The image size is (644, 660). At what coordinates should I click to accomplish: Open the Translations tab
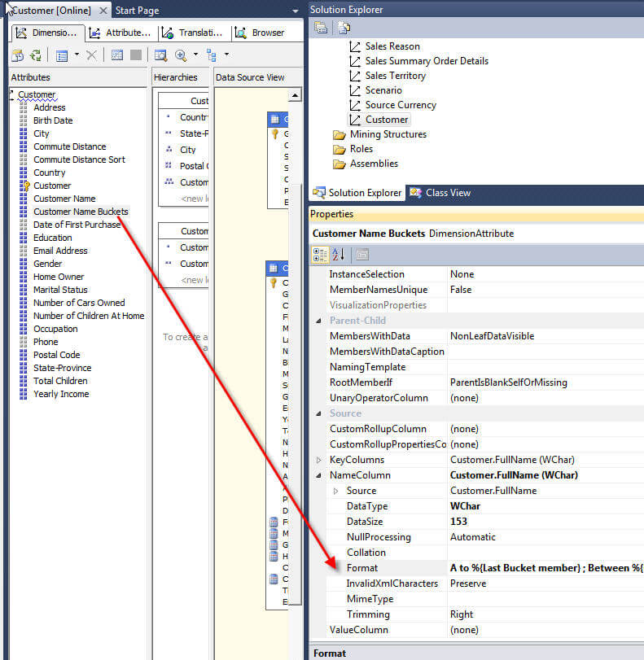pos(195,33)
